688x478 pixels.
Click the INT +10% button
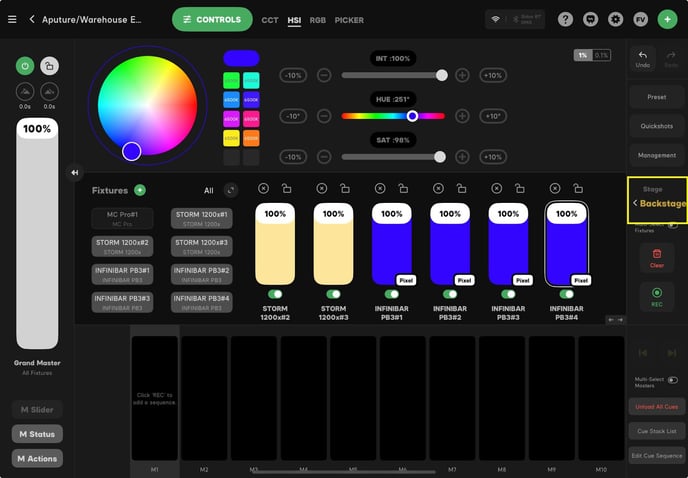point(493,75)
